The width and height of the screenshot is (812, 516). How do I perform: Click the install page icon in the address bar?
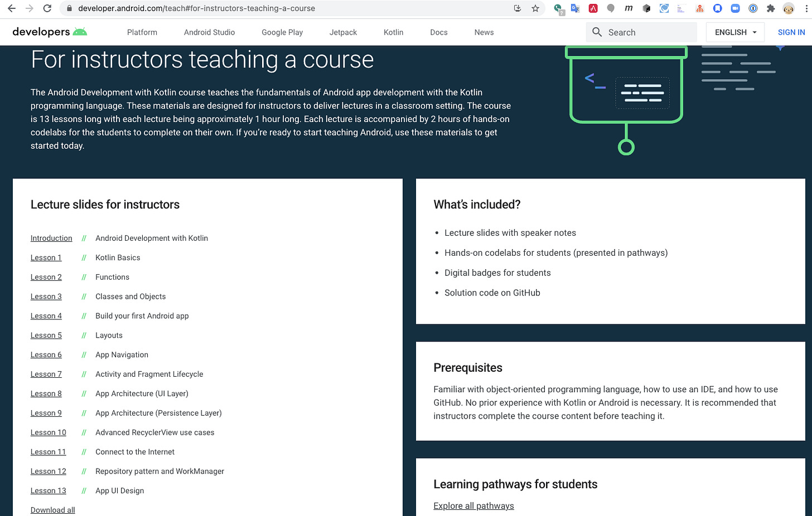tap(518, 8)
